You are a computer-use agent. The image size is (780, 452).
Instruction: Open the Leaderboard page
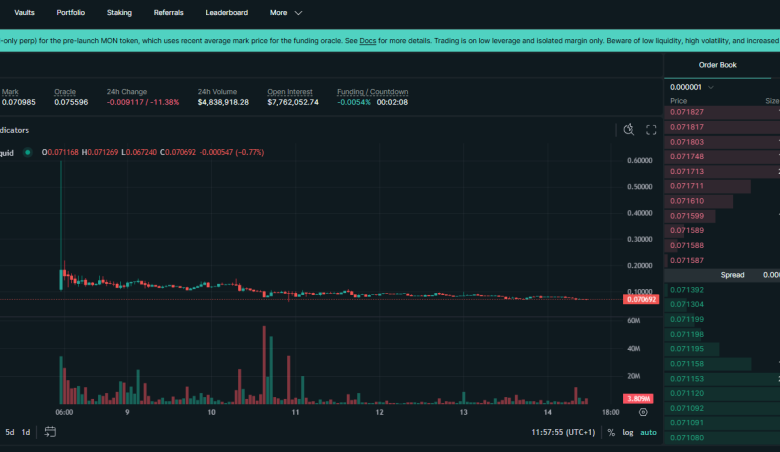pos(226,13)
